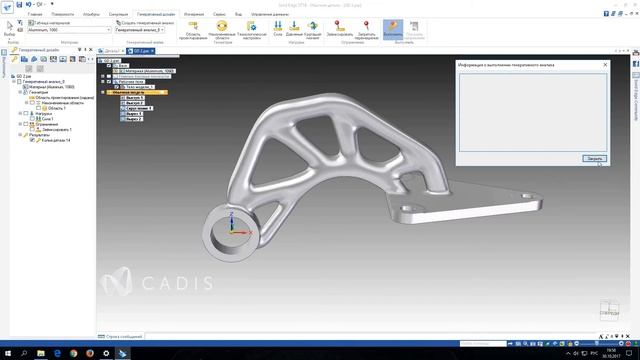Click the blue feature library pane icon

(34, 59)
